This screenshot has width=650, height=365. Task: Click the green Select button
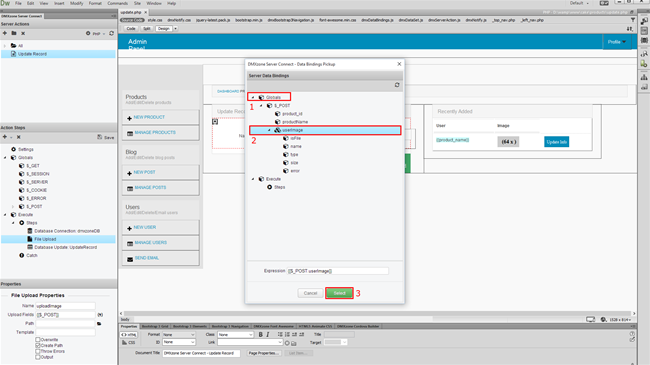[x=339, y=293]
